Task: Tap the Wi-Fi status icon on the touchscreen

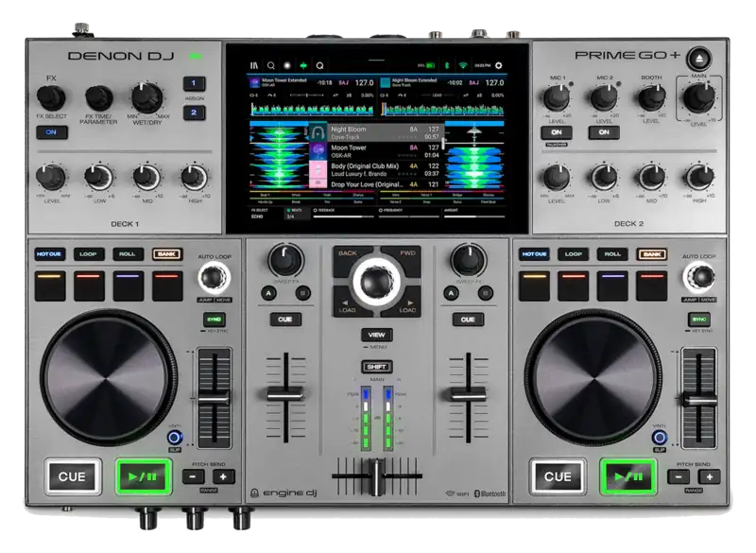Action: point(463,65)
